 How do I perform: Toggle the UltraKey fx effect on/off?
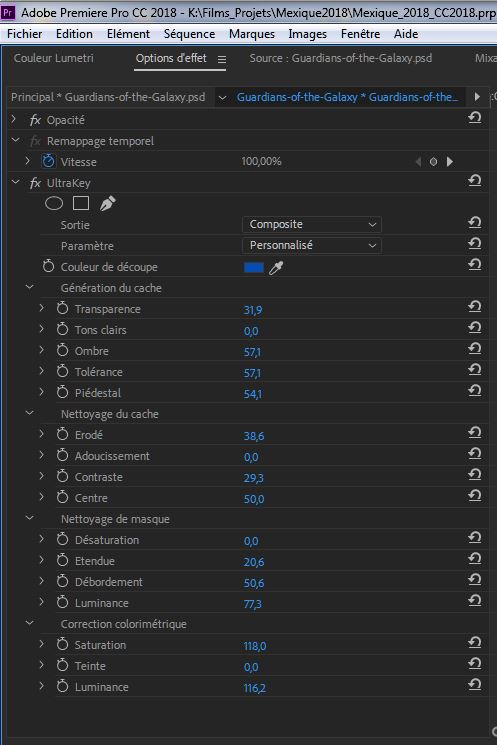pyautogui.click(x=35, y=183)
